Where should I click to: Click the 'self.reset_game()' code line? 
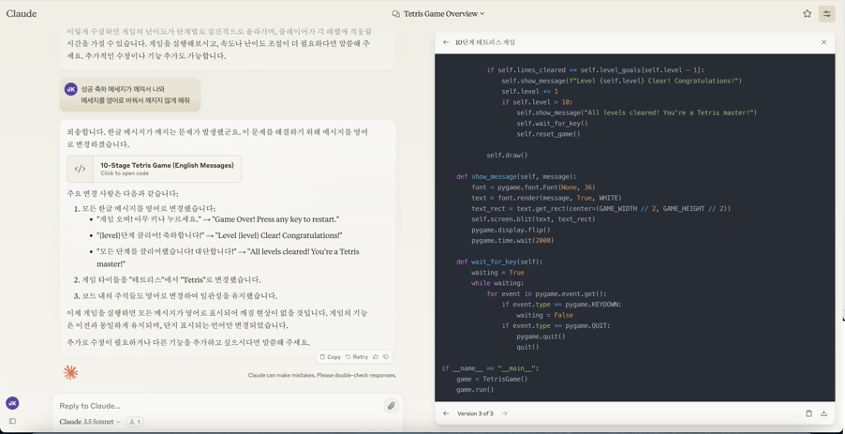tap(548, 134)
